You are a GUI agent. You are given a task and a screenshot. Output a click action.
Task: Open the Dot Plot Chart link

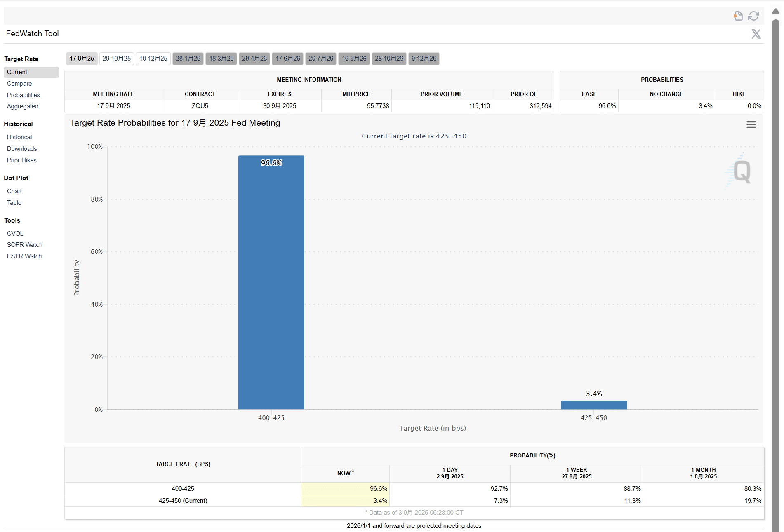click(x=14, y=191)
